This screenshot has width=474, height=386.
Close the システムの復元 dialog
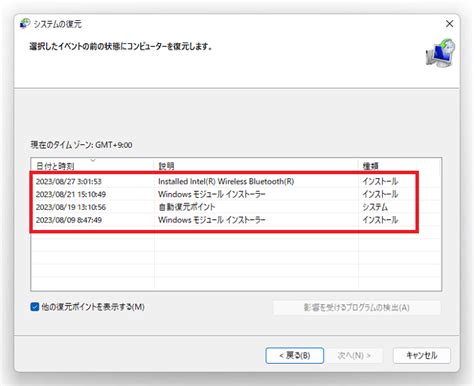click(449, 24)
